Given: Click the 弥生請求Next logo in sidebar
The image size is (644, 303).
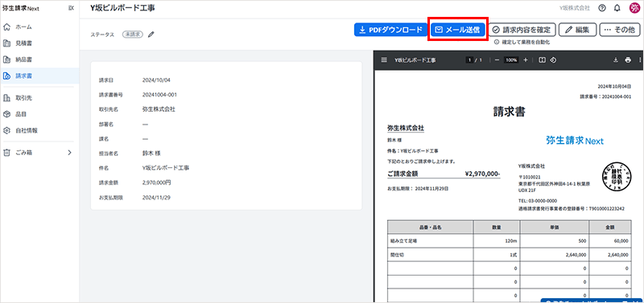Looking at the screenshot, I should click(21, 9).
